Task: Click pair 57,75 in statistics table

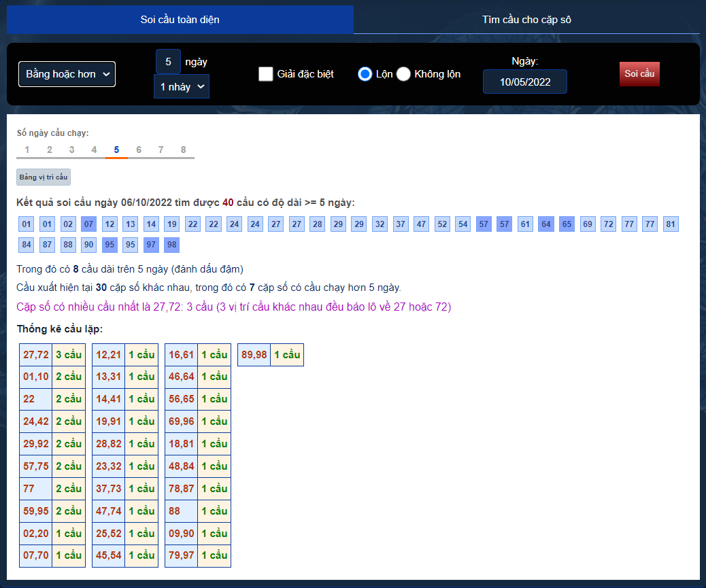Action: (36, 466)
